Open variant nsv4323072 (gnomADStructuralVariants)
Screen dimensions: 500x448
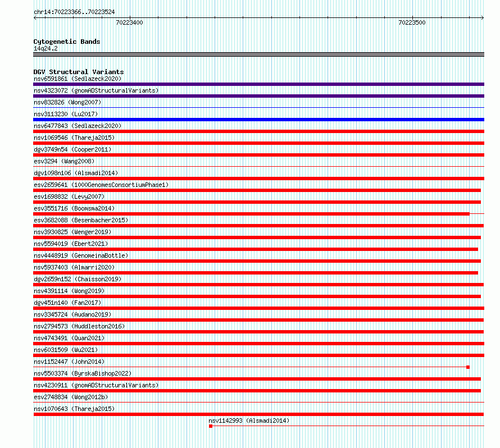[96, 90]
